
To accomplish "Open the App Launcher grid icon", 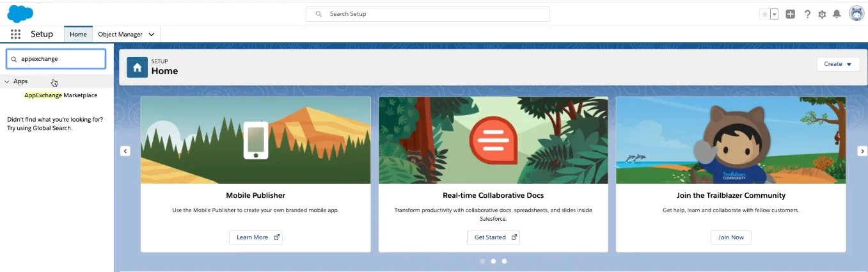I will 15,34.
